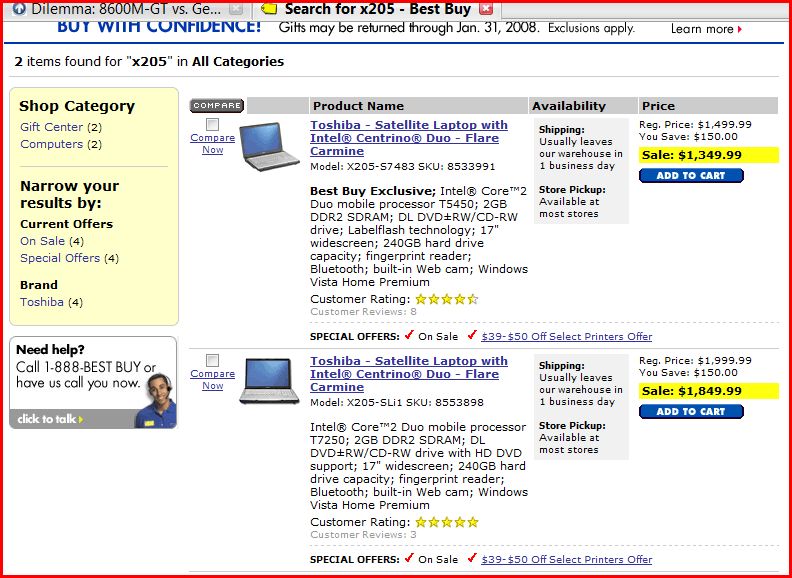Click Reg. Price: $1,999.99 text
The height and width of the screenshot is (578, 792).
click(x=695, y=360)
